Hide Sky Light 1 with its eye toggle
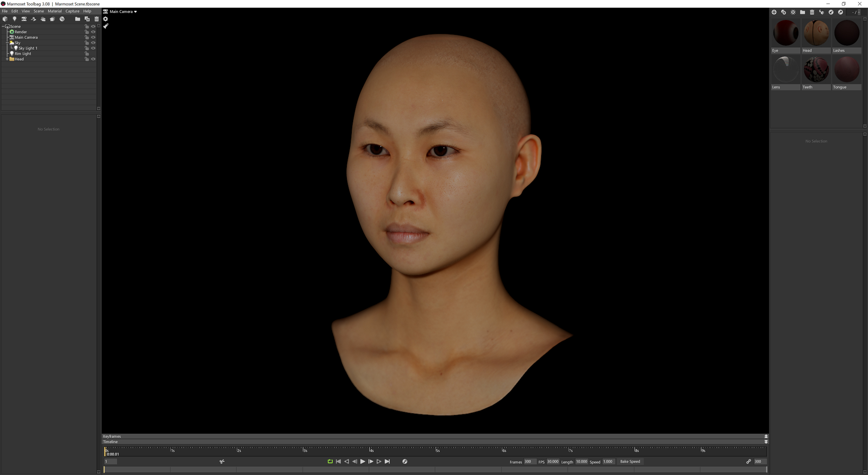Screen dimensions: 868x475 [x=93, y=48]
